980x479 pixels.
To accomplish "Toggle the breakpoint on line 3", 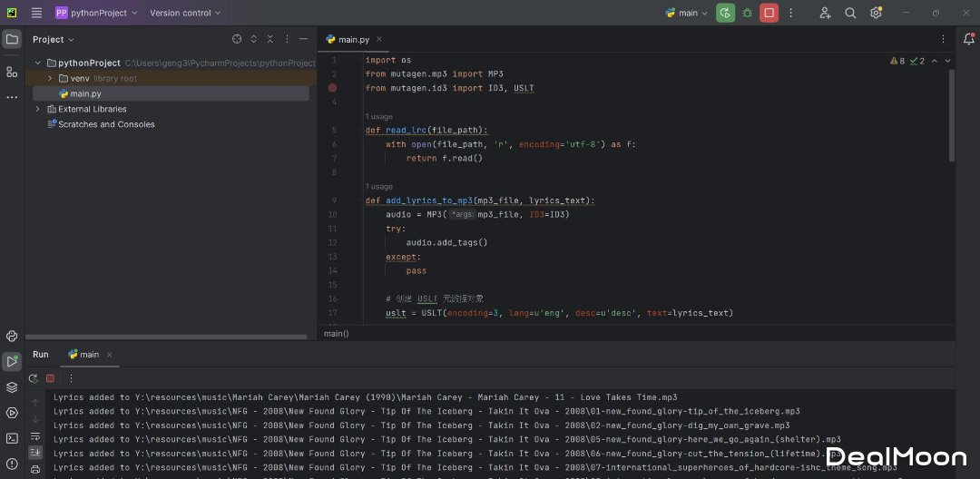I will coord(332,88).
